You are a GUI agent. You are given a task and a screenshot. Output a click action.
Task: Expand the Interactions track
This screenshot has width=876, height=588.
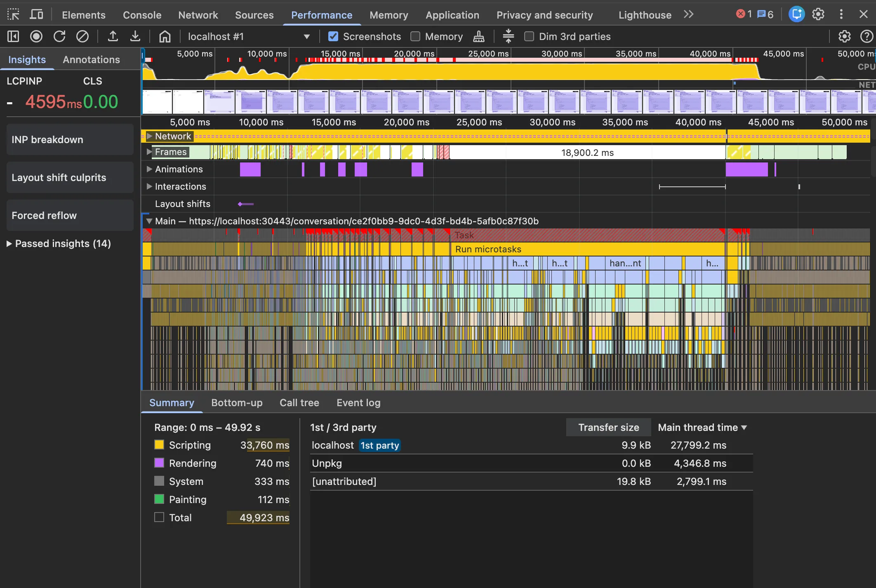(x=149, y=186)
